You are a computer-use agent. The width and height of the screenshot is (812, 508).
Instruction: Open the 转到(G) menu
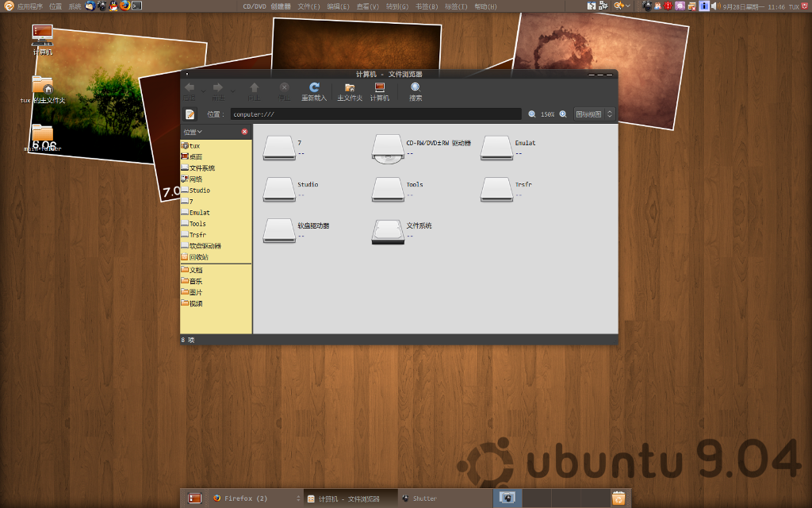pos(396,6)
